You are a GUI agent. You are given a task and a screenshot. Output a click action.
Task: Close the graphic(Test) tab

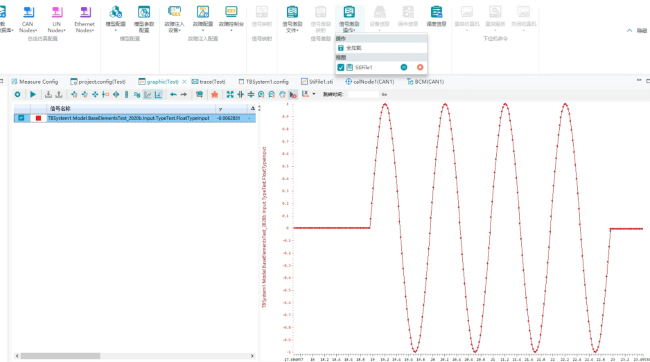pyautogui.click(x=184, y=82)
